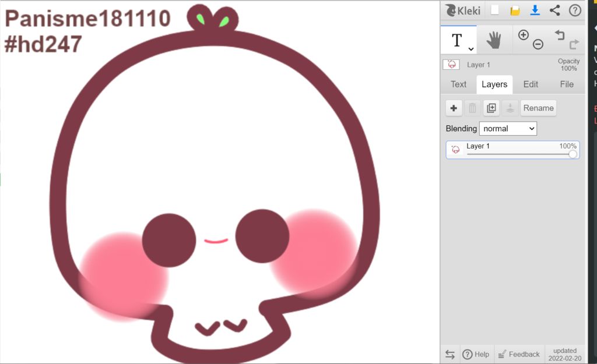Duplicate the current layer
Screen dimensions: 597x364
point(491,108)
